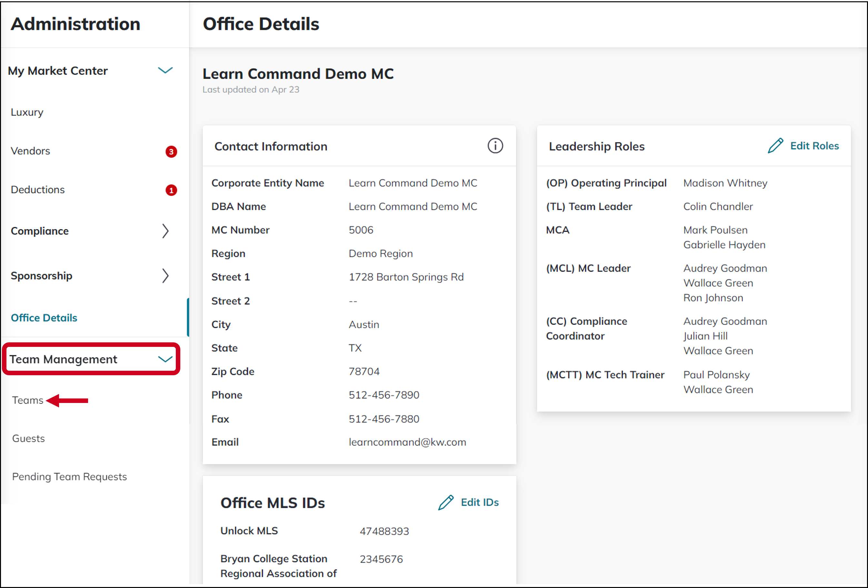The height and width of the screenshot is (588, 868).
Task: Click the Edit IDs link
Action: click(x=480, y=503)
